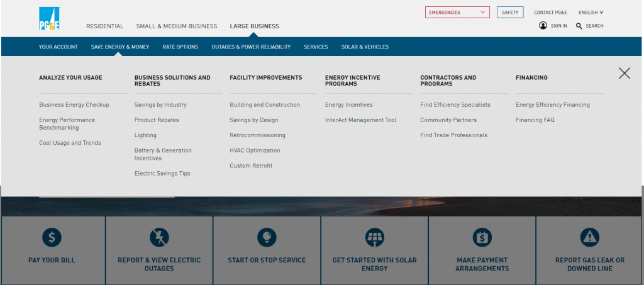Open Outages & Power Reliability menu
This screenshot has height=285, width=644.
(x=251, y=47)
